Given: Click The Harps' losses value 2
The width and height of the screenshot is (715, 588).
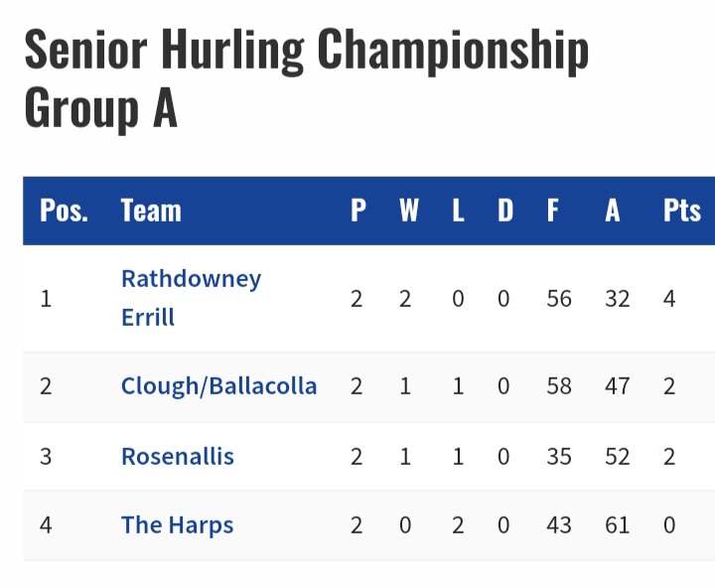Looking at the screenshot, I should [458, 525].
